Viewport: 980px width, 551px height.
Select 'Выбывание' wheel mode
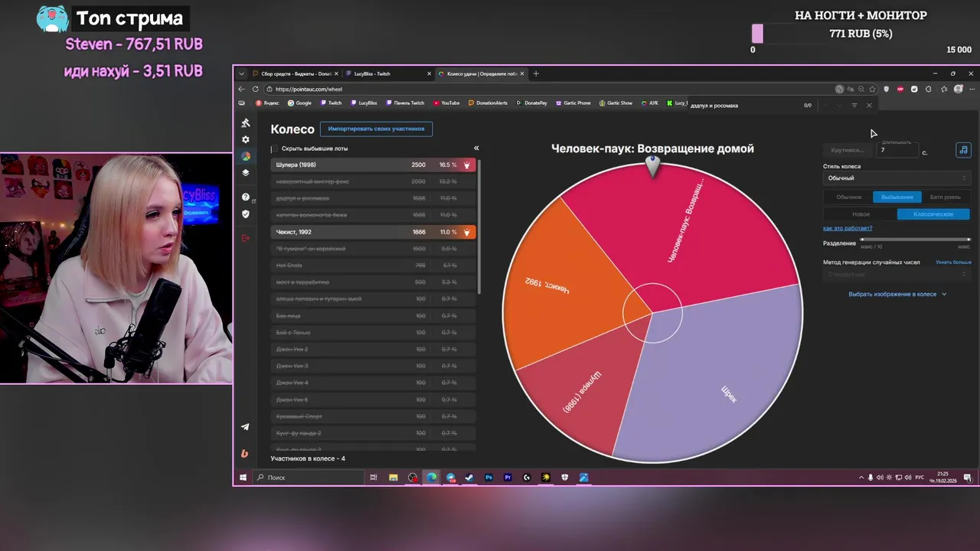897,197
